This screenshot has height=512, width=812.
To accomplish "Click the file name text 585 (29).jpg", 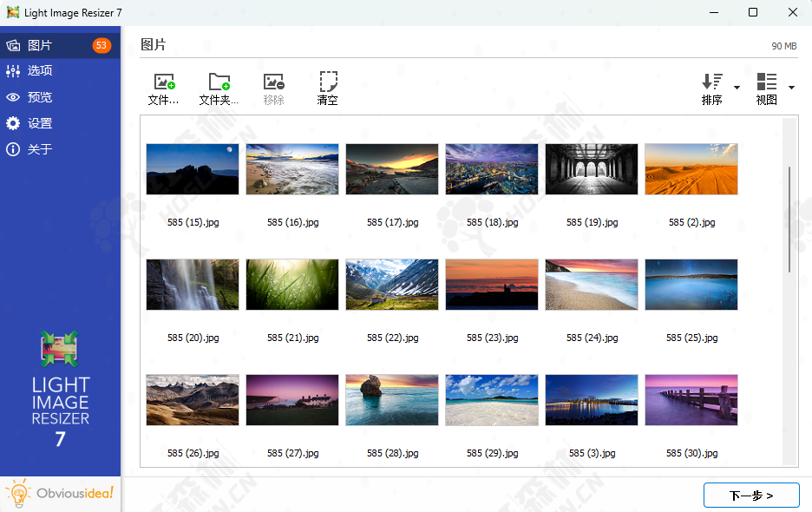I will [493, 454].
